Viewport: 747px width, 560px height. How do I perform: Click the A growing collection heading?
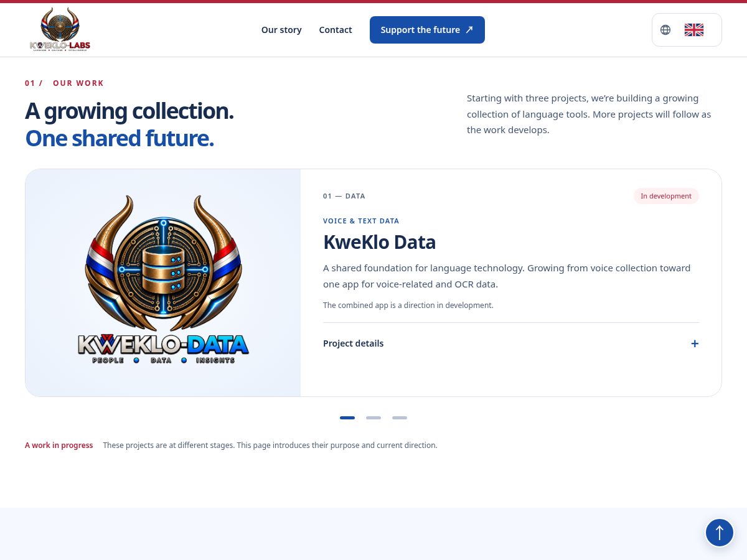tap(129, 111)
